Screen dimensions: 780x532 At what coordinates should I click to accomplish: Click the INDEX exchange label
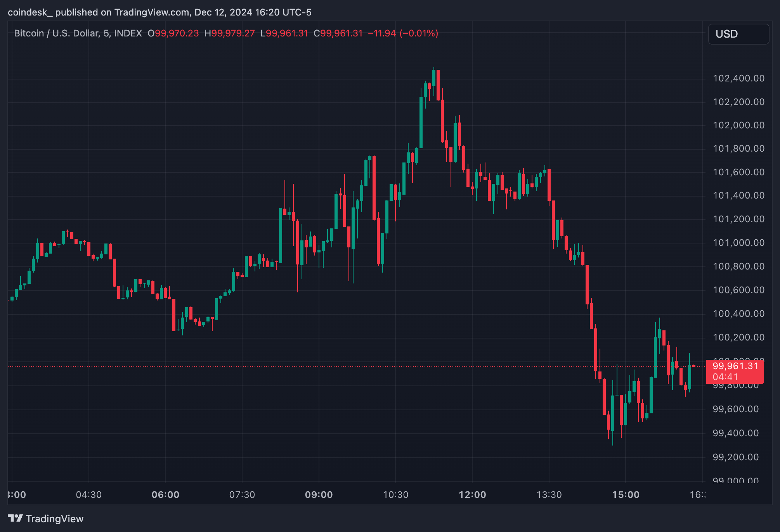(x=128, y=33)
